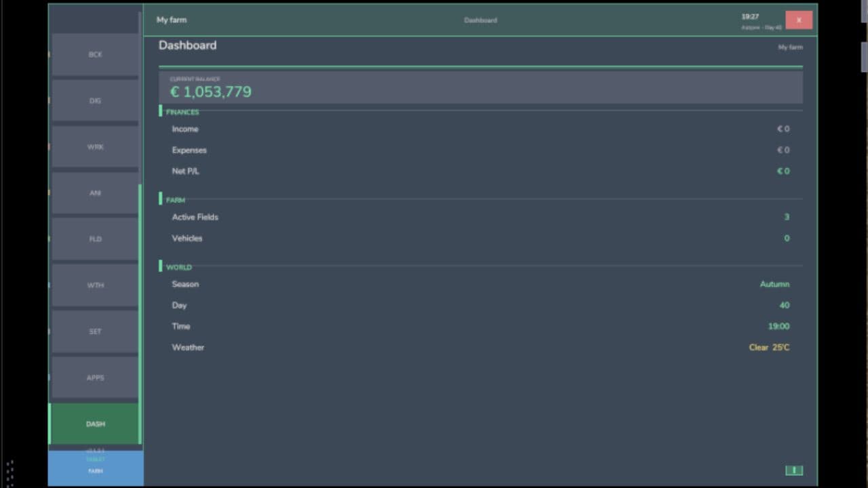Click the current balance € 1,053,779
This screenshot has height=488, width=868.
pyautogui.click(x=211, y=92)
